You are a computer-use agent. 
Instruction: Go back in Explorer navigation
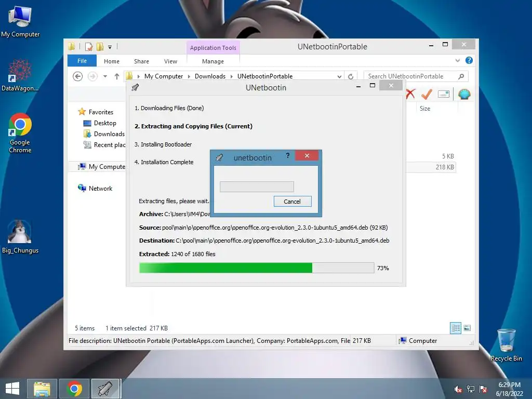78,76
